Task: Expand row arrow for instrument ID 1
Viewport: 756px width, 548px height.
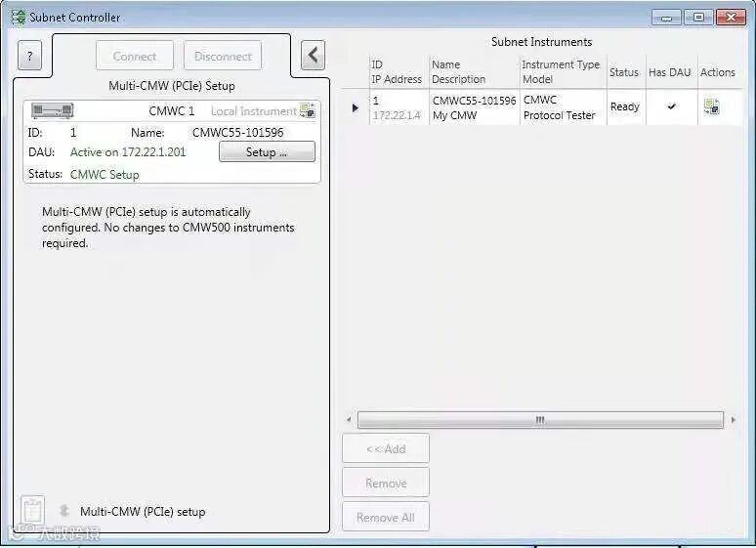Action: pos(356,107)
